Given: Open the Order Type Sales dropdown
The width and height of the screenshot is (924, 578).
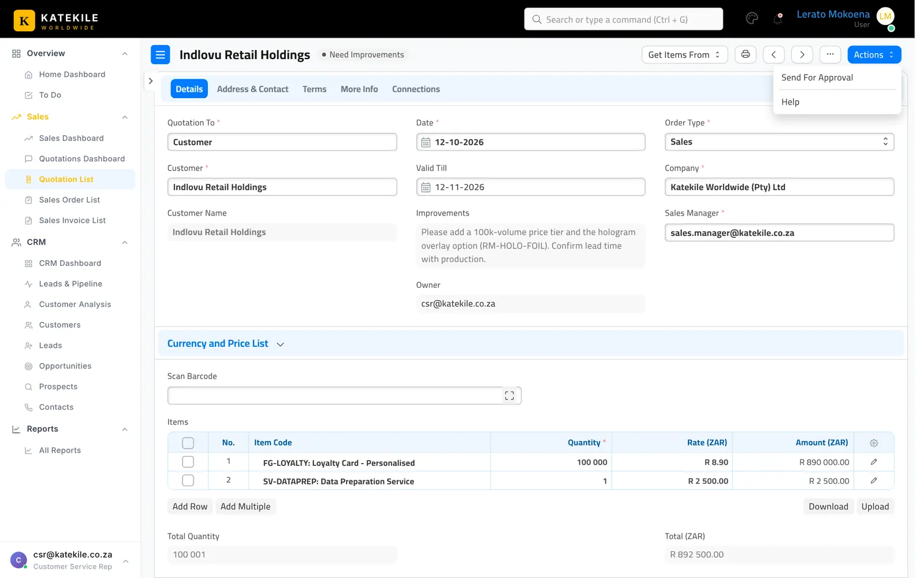Looking at the screenshot, I should coord(779,142).
